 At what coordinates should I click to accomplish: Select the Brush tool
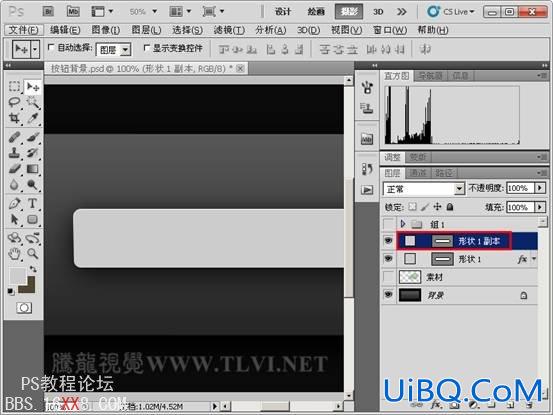pos(33,137)
